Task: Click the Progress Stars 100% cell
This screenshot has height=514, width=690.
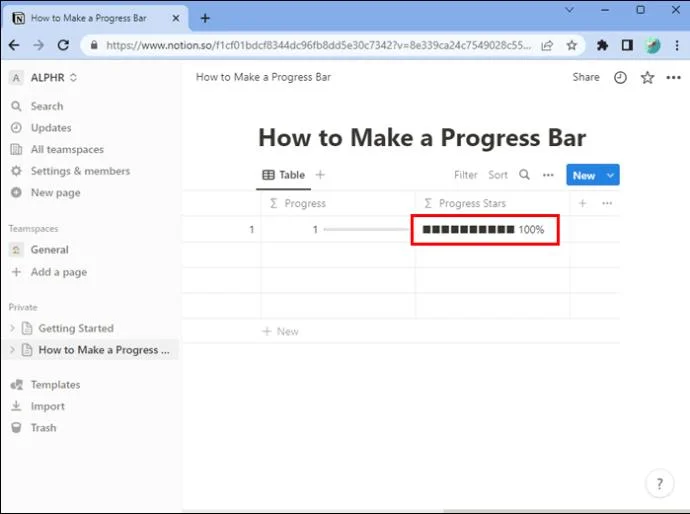Action: (485, 230)
